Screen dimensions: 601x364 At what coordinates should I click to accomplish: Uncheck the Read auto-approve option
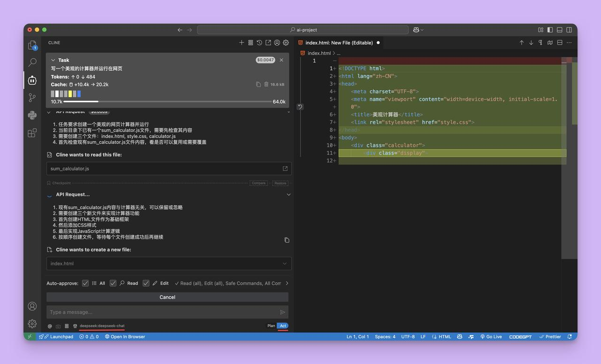113,283
